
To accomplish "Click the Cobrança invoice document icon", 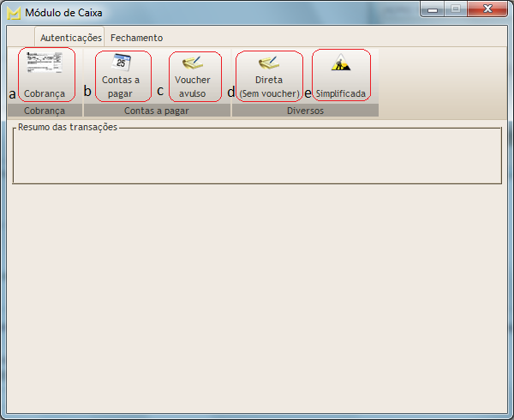I will 45,63.
